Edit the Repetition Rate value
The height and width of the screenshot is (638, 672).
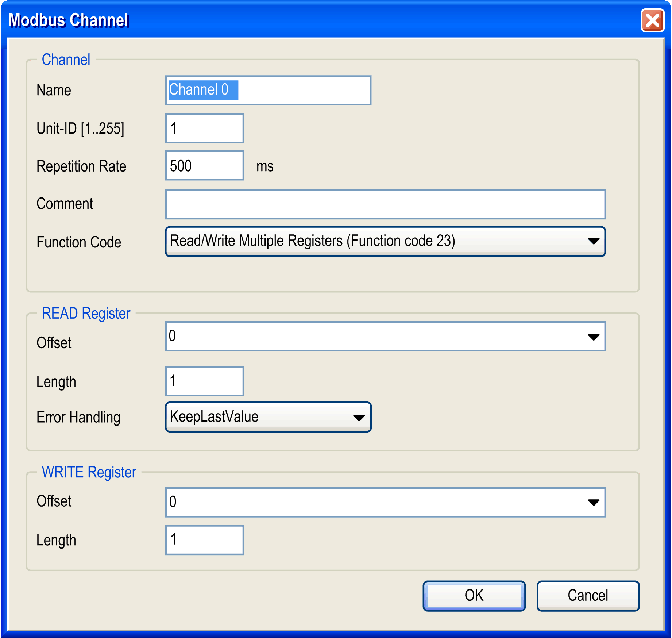click(x=204, y=165)
